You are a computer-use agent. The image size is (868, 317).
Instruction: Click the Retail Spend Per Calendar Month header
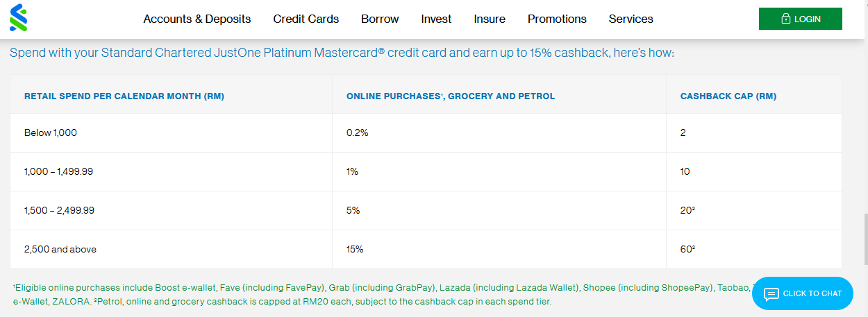[x=124, y=96]
